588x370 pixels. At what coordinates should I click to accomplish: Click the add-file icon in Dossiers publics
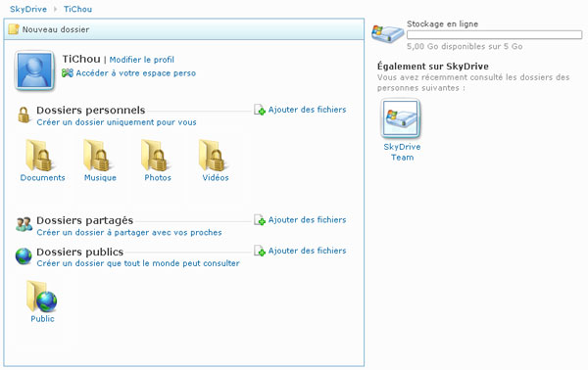point(260,251)
